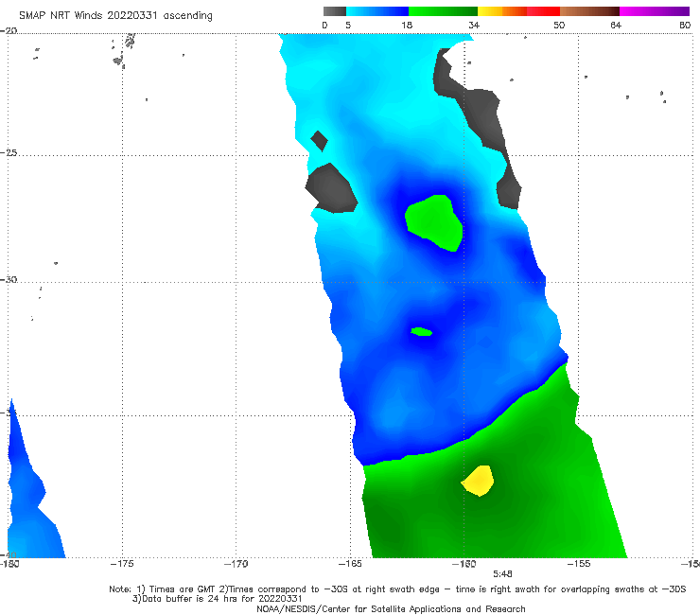Screen dimensions: 700x615
Task: Click the green segment of the wind color bar
Action: click(443, 11)
